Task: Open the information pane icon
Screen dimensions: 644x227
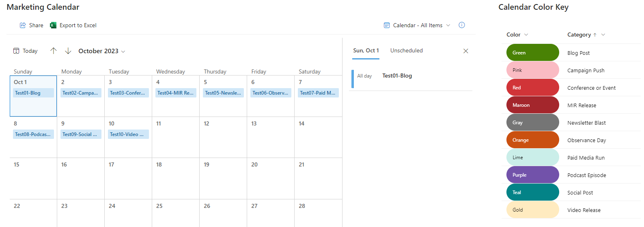Action: pos(461,25)
